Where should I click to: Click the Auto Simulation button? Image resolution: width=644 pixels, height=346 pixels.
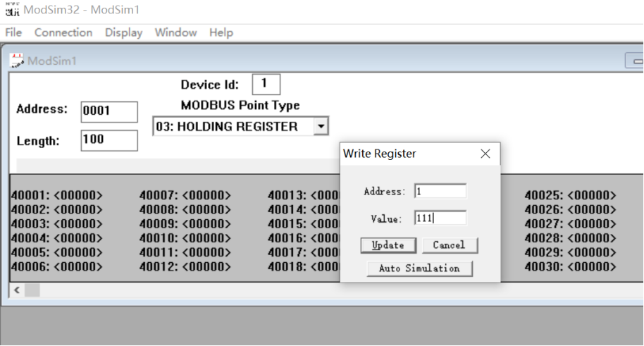(419, 268)
